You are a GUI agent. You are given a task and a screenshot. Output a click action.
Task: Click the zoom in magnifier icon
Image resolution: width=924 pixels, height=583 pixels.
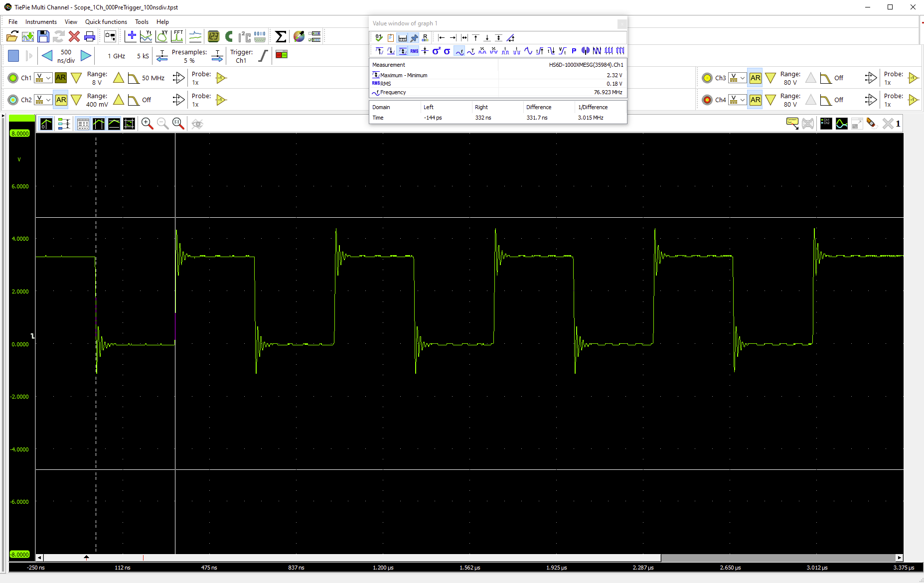pos(147,124)
